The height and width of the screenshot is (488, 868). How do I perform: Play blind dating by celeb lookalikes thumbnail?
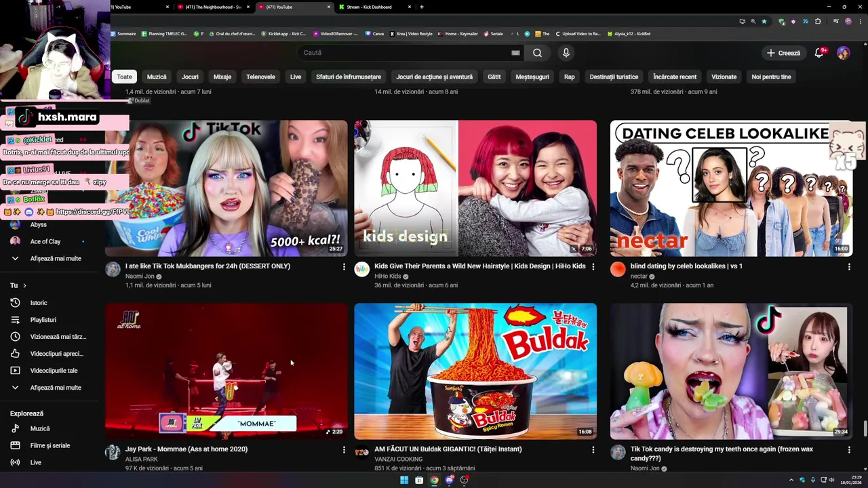731,188
